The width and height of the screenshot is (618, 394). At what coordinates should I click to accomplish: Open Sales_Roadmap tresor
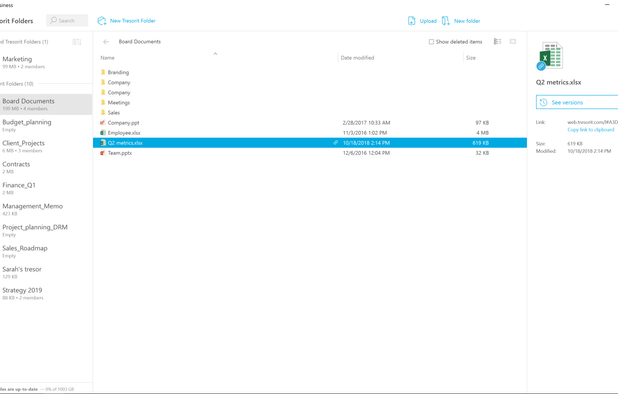click(x=46, y=251)
